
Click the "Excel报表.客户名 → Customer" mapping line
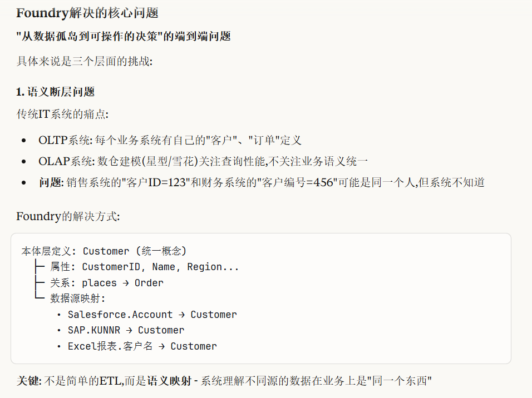(142, 346)
